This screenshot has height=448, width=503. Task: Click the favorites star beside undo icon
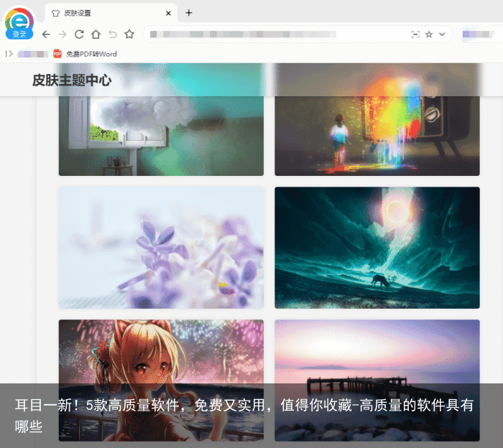pyautogui.click(x=129, y=34)
